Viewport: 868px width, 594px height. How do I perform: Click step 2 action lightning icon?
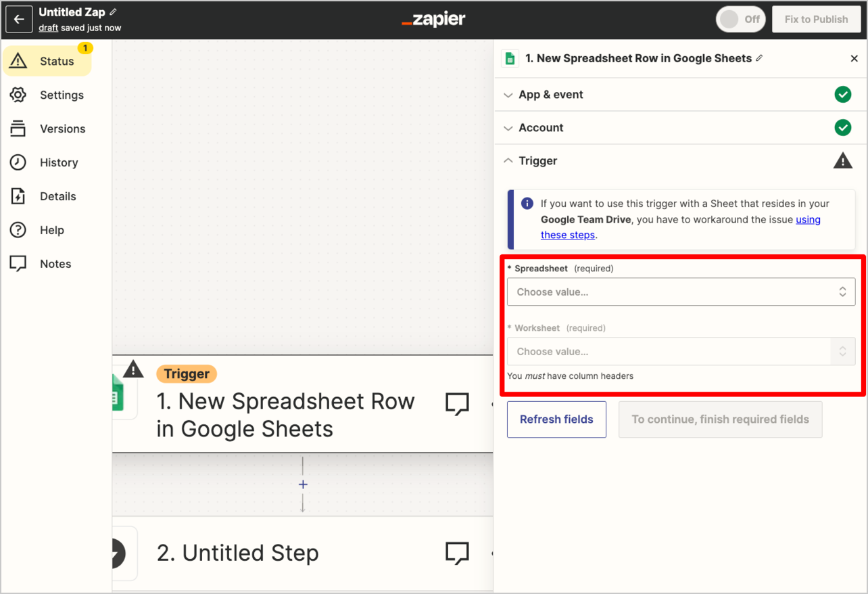coord(118,553)
